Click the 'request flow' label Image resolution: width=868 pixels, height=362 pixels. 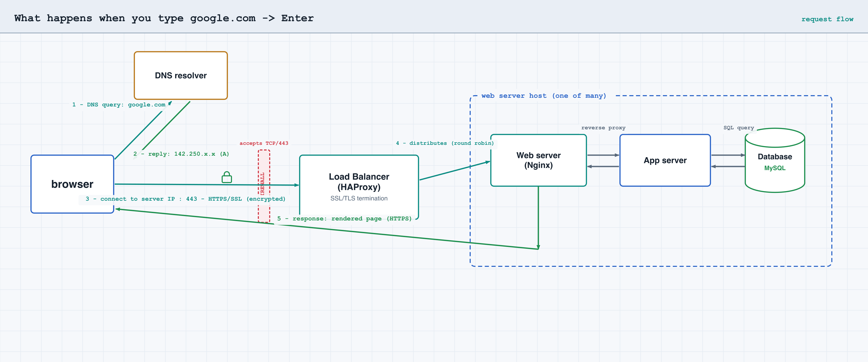point(827,19)
